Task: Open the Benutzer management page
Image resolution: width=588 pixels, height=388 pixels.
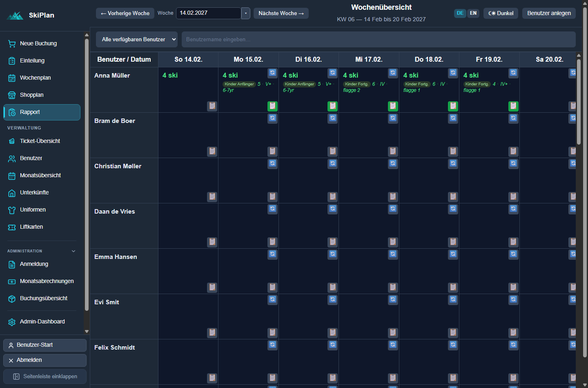Action: pyautogui.click(x=42, y=158)
